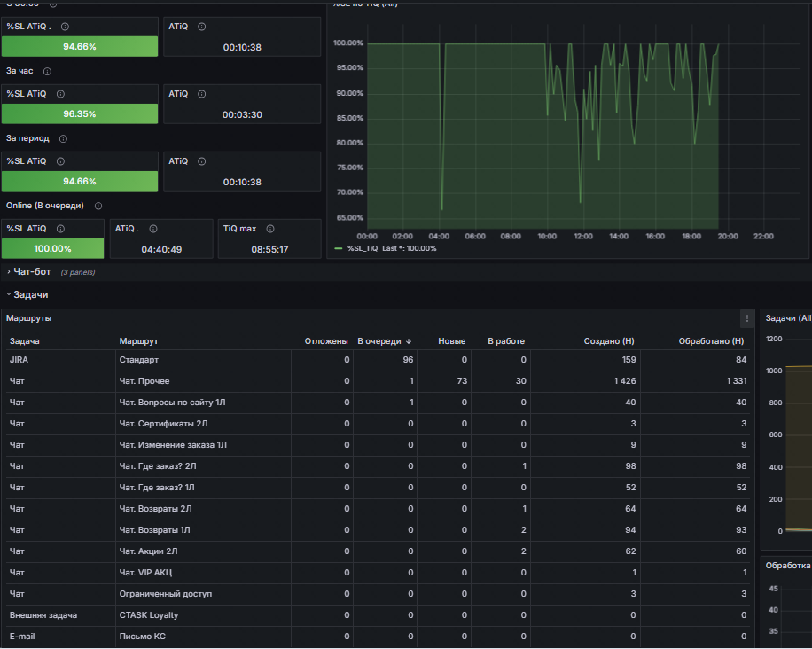Click info icon next to За час
Image resolution: width=812 pixels, height=649 pixels.
tap(47, 72)
